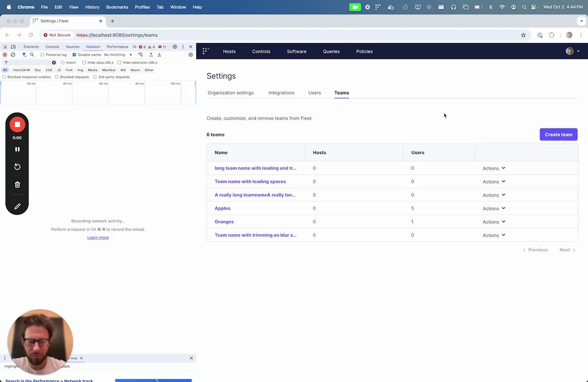
Task: Open the Bookmarks menu in the macOS menu bar
Action: [x=117, y=7]
